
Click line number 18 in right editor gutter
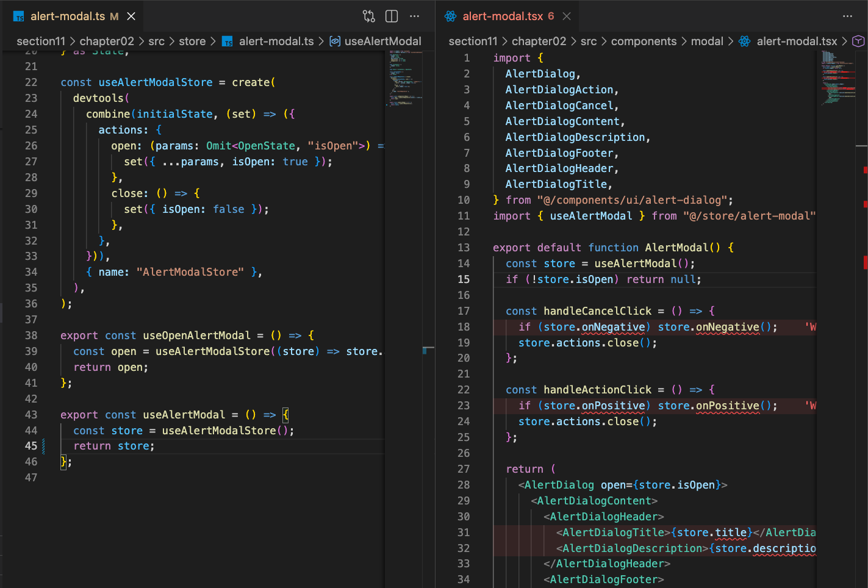tap(464, 327)
